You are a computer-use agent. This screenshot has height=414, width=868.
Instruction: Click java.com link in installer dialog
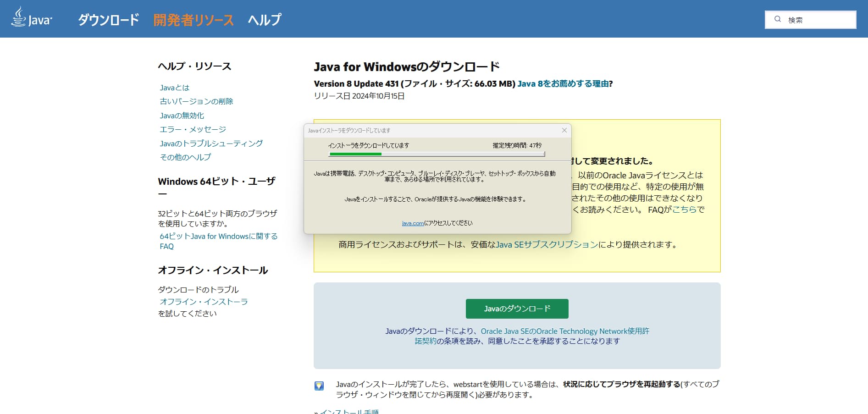(x=413, y=223)
